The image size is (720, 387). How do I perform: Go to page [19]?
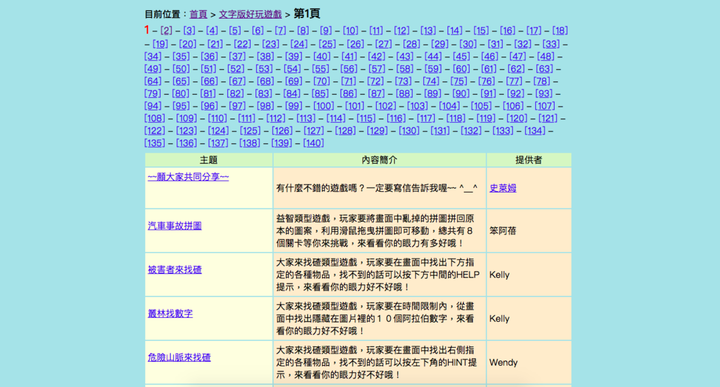coord(160,44)
